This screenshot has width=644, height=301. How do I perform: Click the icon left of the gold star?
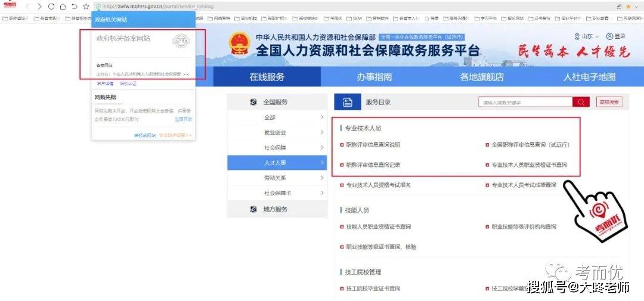(x=619, y=7)
